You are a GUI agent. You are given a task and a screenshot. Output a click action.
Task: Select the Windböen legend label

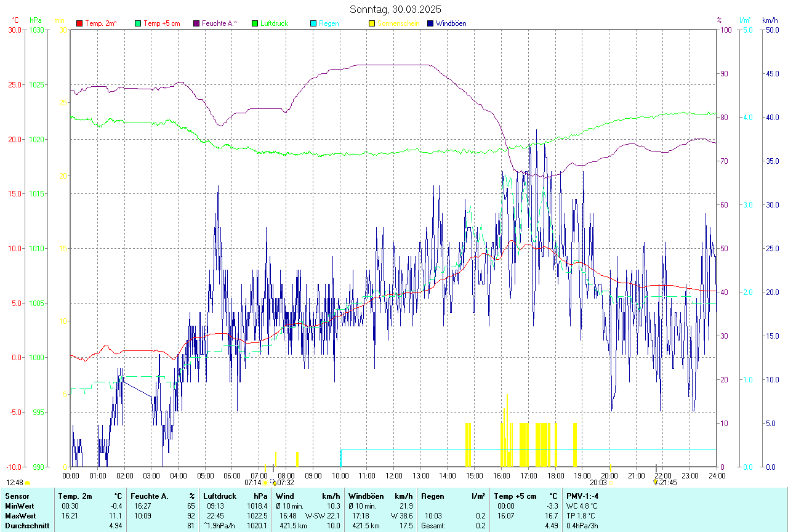pos(451,23)
